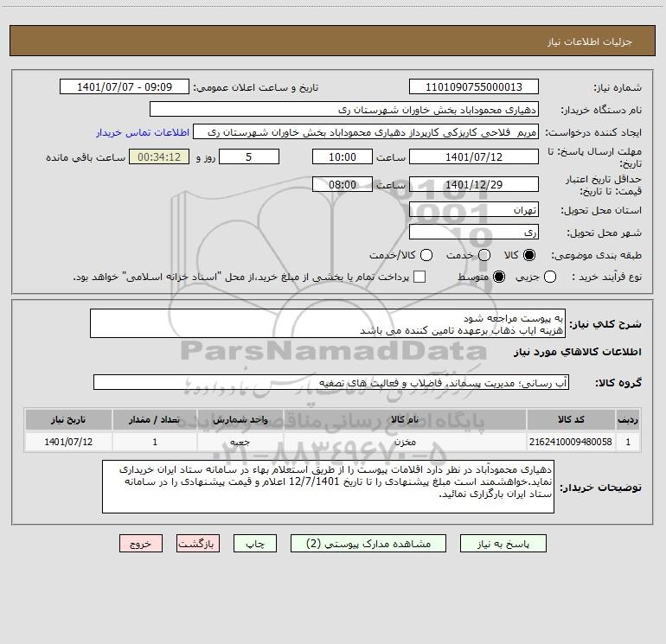Click the بازگشت back button

click(198, 544)
